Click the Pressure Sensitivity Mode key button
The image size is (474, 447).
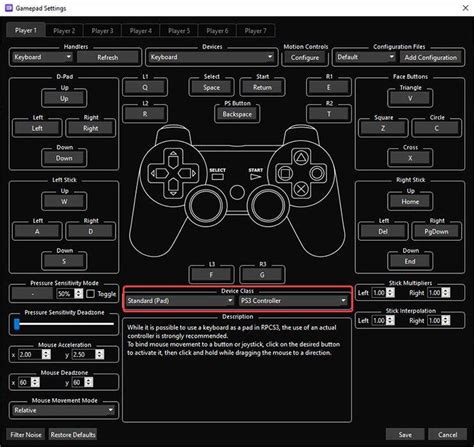point(32,294)
